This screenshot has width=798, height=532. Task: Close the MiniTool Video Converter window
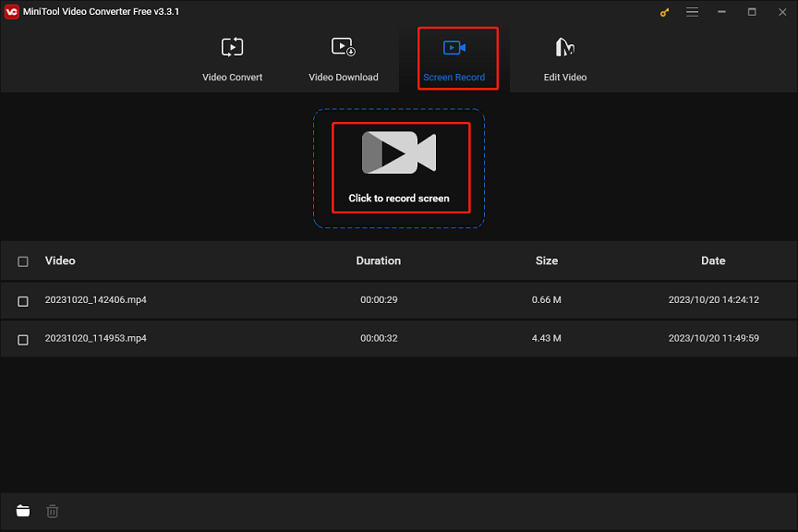[x=782, y=12]
